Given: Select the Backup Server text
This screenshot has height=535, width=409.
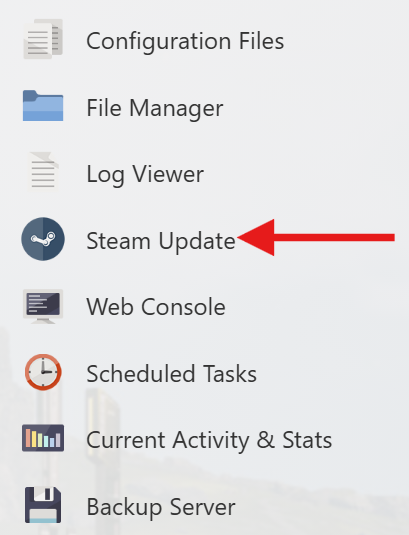Looking at the screenshot, I should [x=161, y=507].
